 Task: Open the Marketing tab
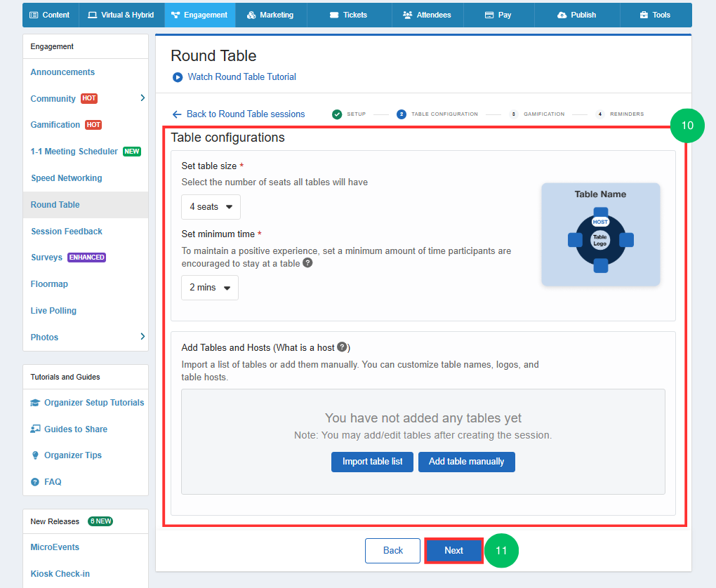(x=271, y=15)
